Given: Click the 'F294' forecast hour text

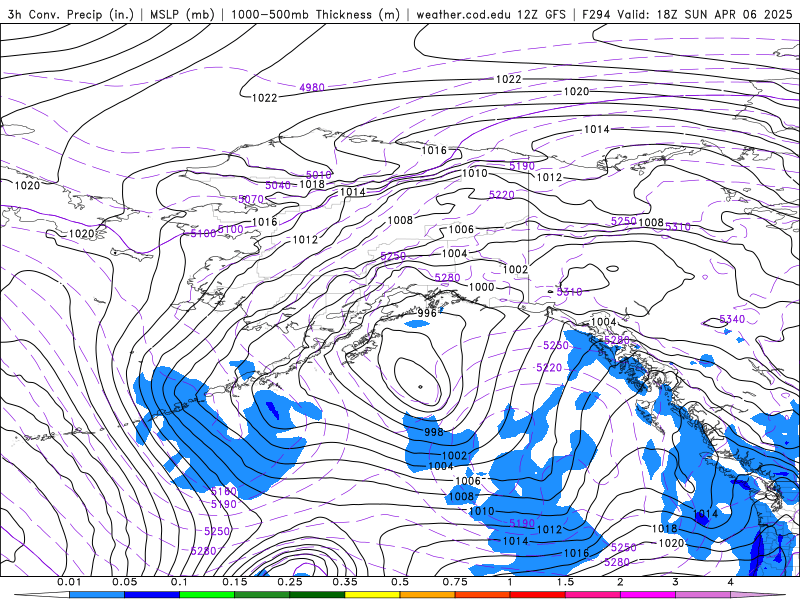Looking at the screenshot, I should [596, 14].
